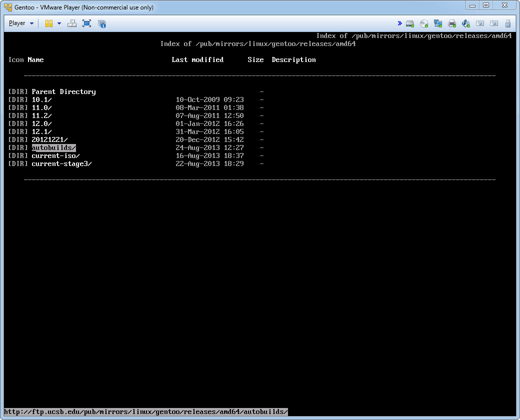Sort the listing by Last modified
The height and width of the screenshot is (420, 520).
tap(197, 59)
